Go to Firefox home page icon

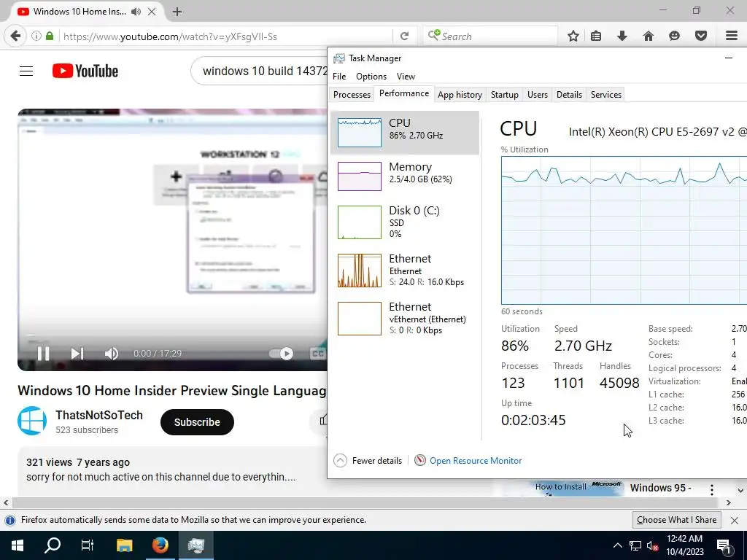pos(649,36)
